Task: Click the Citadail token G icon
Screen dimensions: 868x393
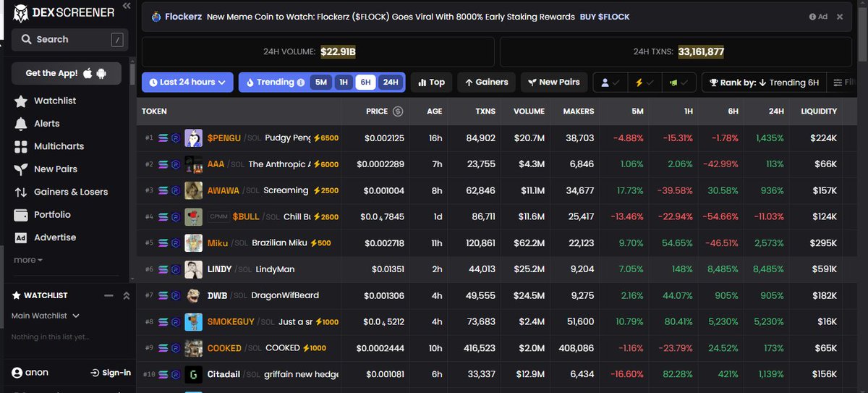Action: point(193,374)
